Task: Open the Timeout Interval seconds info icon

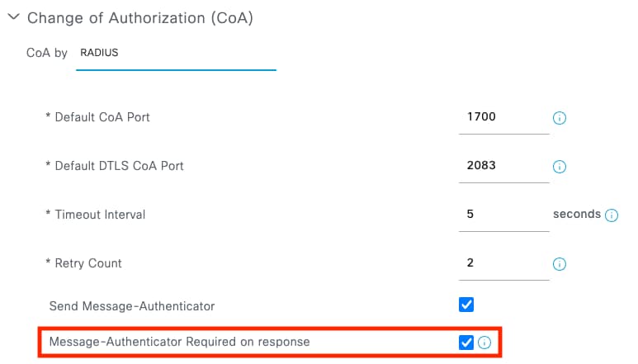Action: click(612, 215)
